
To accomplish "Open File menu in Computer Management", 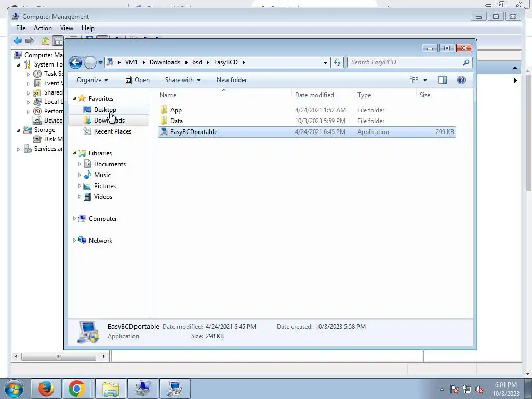I will (21, 28).
